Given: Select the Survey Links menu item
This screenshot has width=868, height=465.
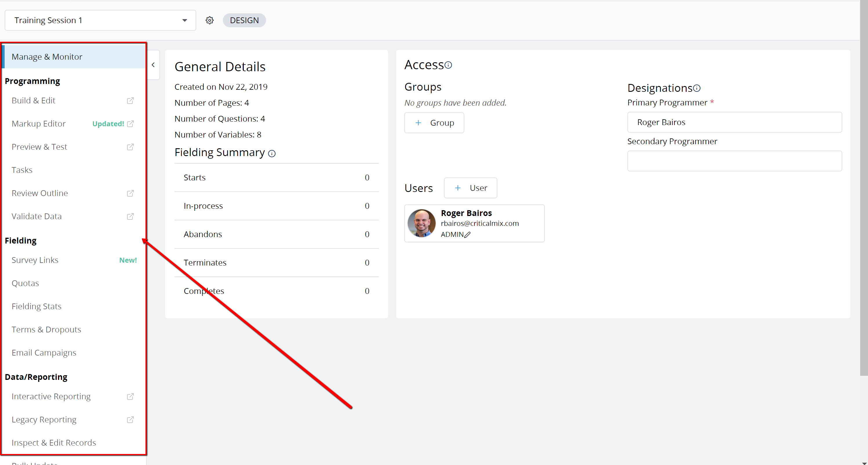Looking at the screenshot, I should pos(35,260).
